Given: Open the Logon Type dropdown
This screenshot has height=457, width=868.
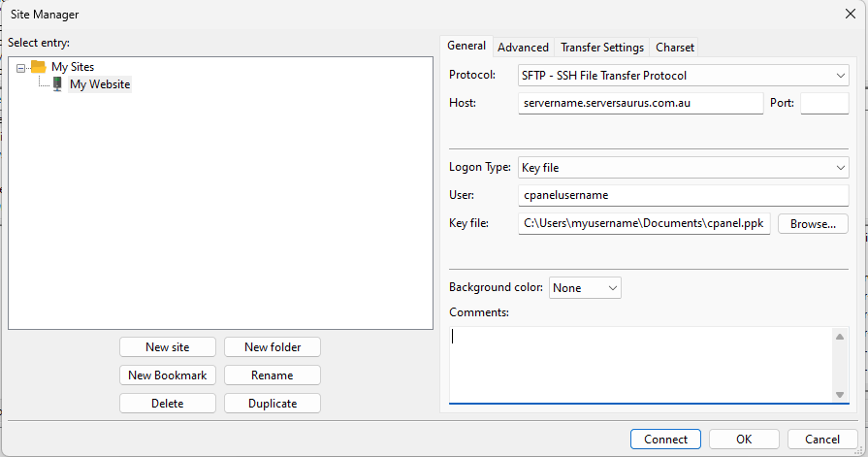Looking at the screenshot, I should click(683, 167).
